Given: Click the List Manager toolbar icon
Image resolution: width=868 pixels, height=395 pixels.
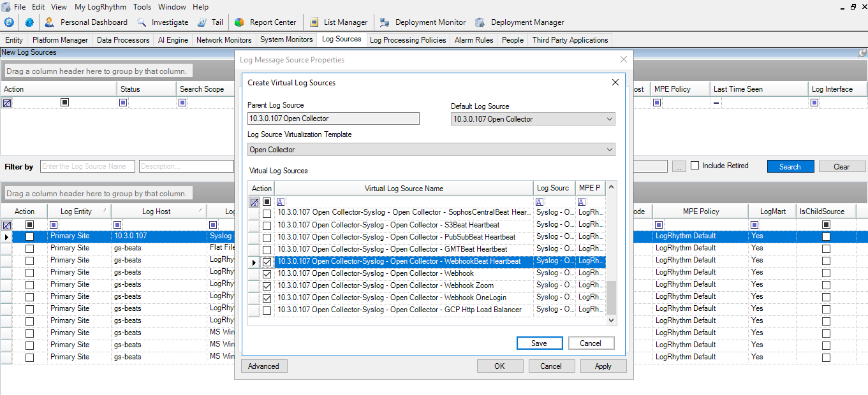Looking at the screenshot, I should coord(314,22).
